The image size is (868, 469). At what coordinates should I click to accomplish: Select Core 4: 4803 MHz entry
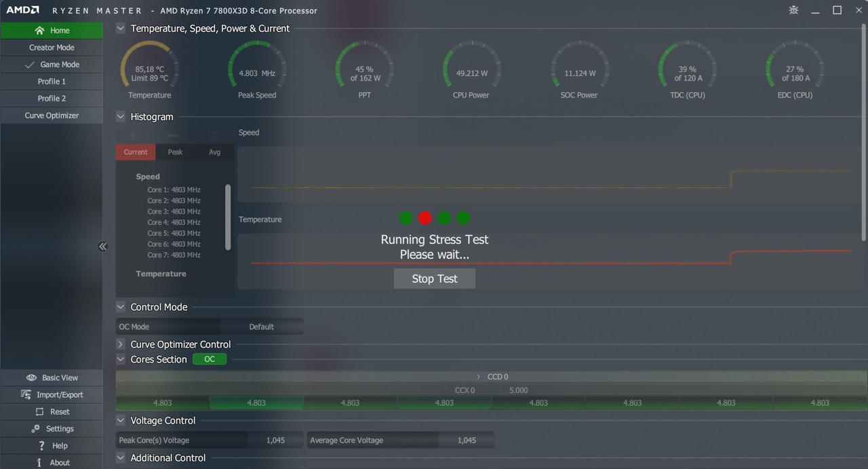[x=174, y=222]
